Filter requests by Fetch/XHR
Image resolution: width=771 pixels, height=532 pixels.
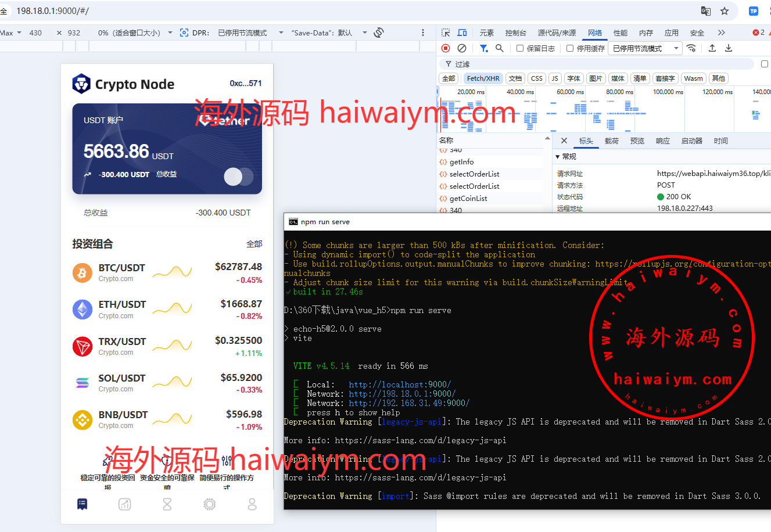483,78
